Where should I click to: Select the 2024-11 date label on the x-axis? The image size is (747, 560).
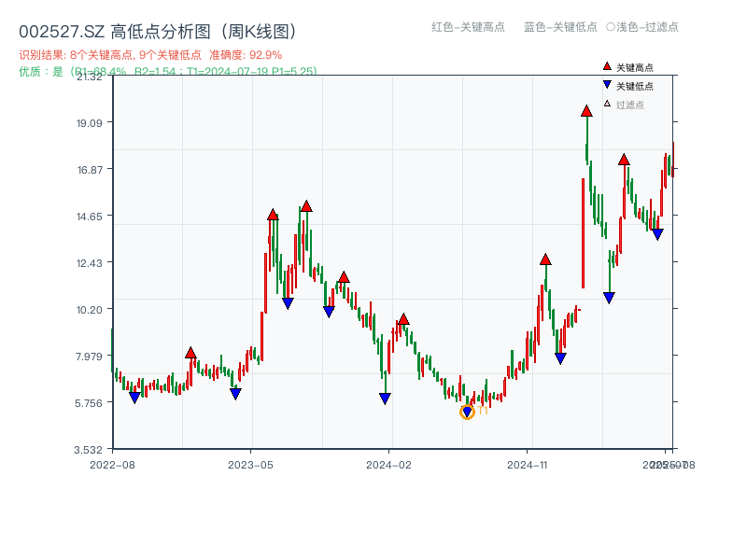(528, 463)
